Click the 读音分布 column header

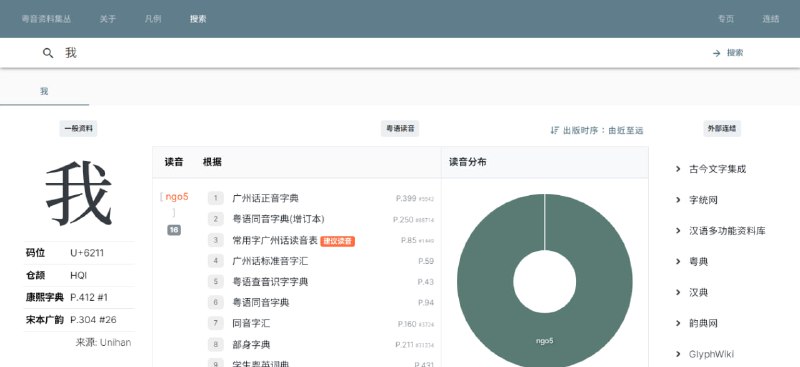click(467, 162)
